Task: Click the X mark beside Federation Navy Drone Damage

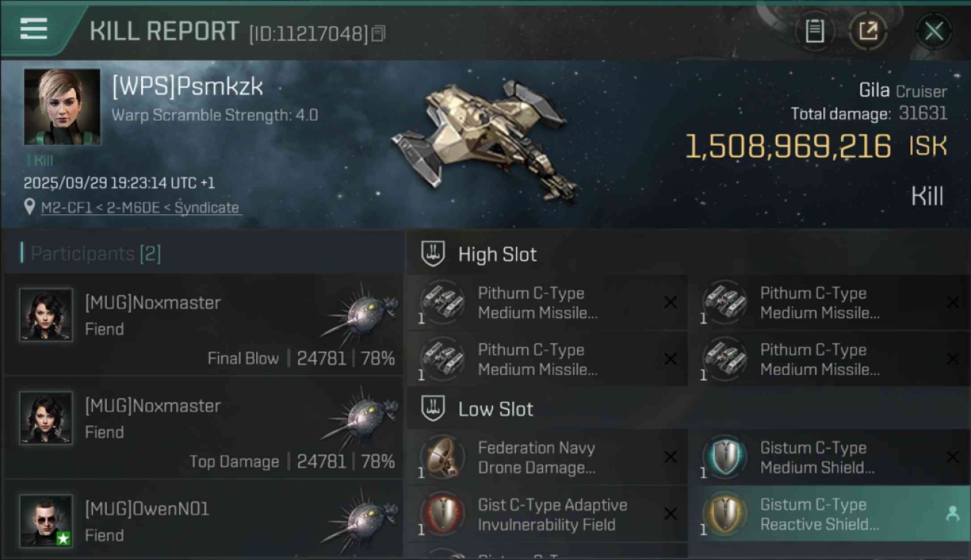Action: coord(671,457)
